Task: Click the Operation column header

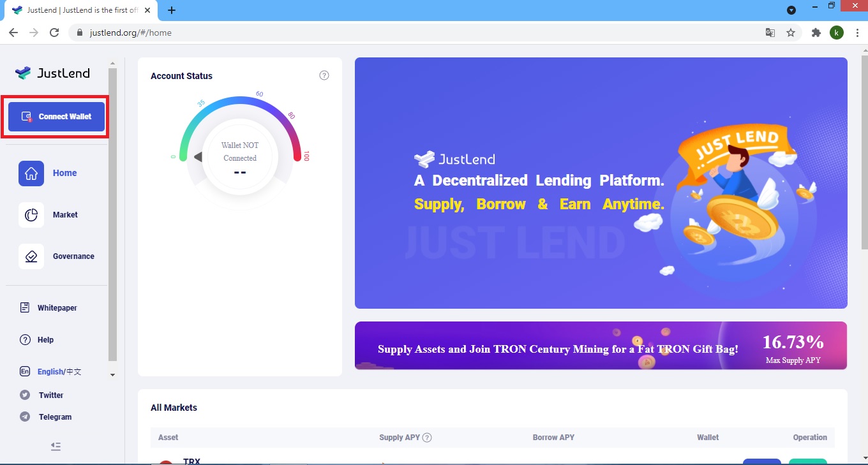Action: click(x=810, y=438)
